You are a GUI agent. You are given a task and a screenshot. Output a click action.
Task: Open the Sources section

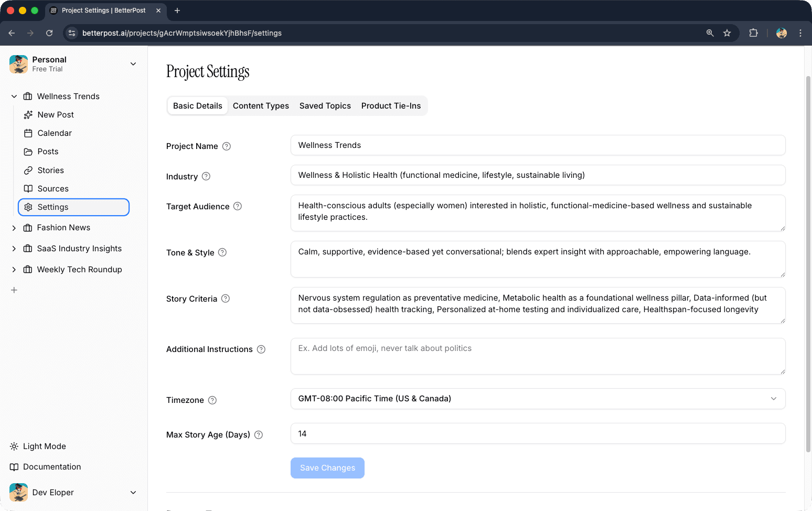[x=52, y=188]
